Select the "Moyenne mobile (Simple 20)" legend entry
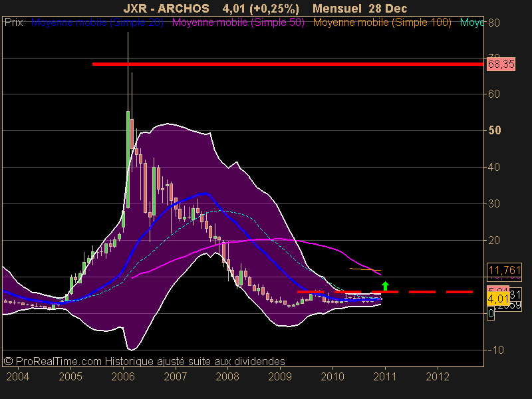 pos(97,23)
